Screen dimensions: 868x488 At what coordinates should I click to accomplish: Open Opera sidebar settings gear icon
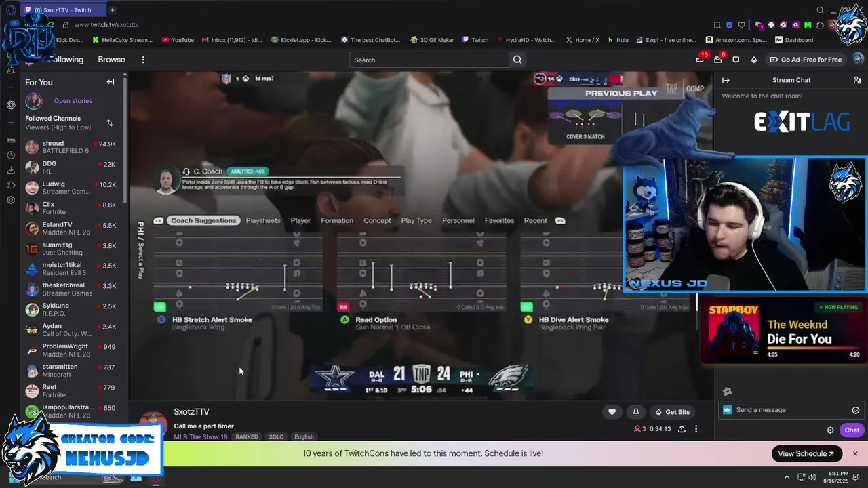(x=11, y=200)
